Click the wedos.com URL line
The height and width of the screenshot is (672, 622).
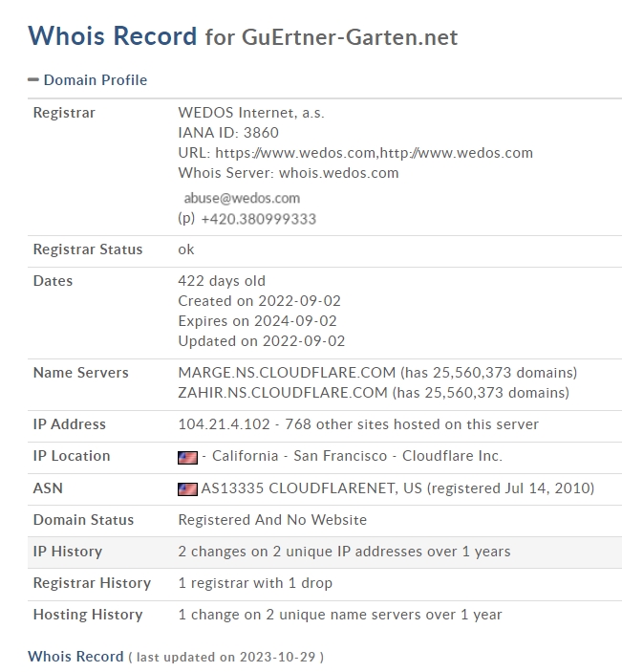[x=355, y=153]
